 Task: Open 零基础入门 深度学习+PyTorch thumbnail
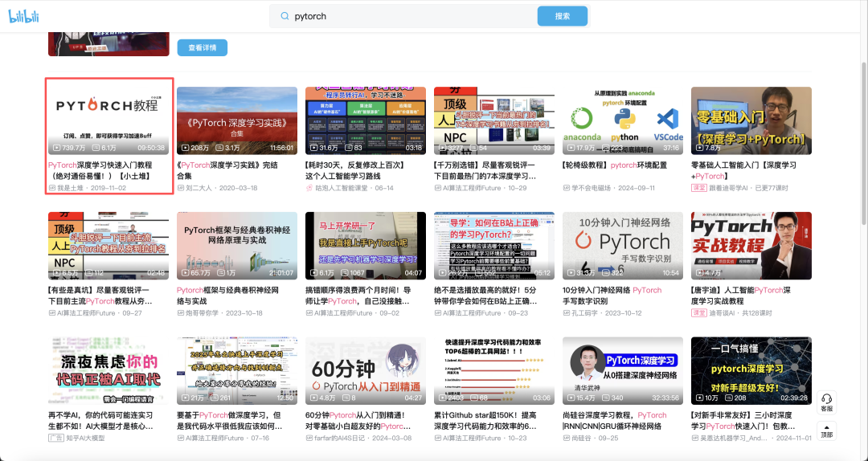751,120
